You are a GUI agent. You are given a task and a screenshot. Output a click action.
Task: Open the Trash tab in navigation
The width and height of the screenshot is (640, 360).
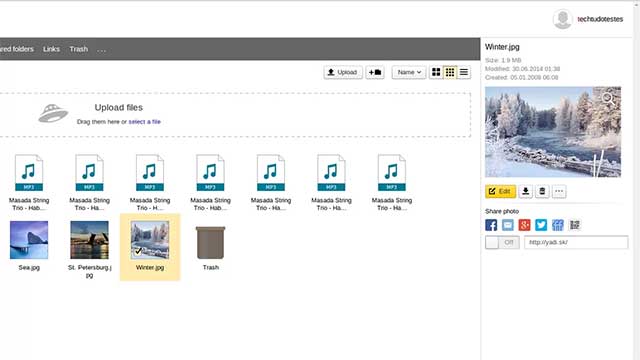click(78, 49)
